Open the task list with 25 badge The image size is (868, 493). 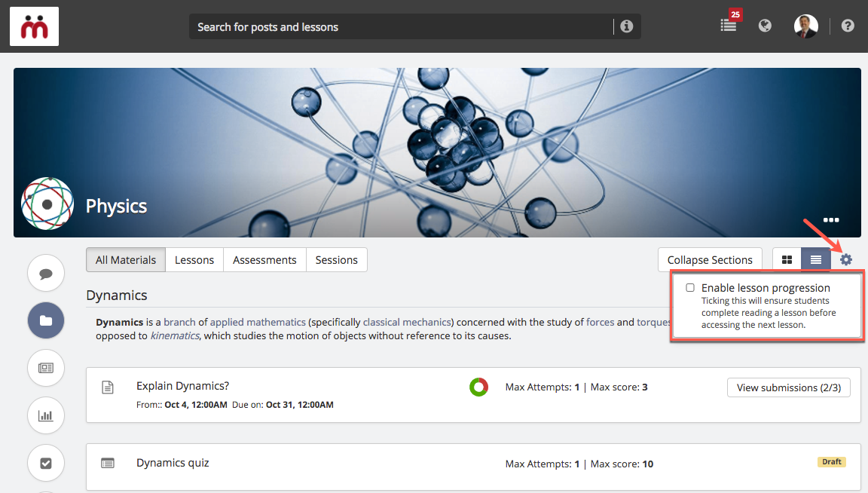tap(729, 26)
